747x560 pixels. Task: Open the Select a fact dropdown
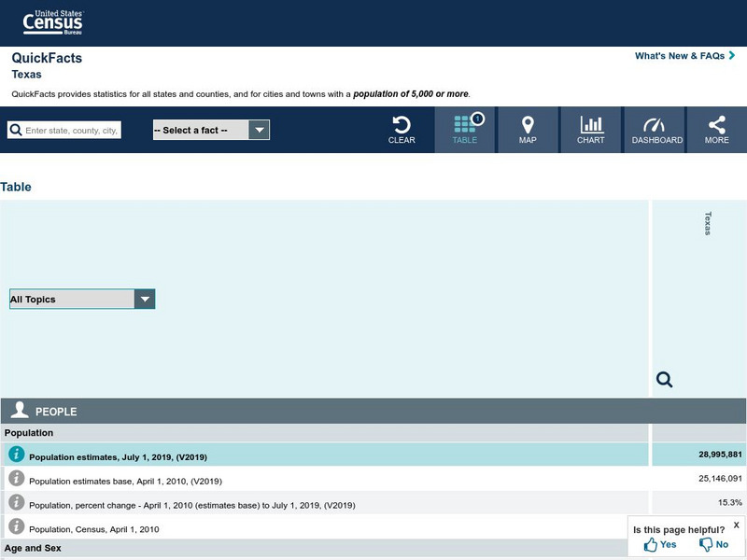211,130
